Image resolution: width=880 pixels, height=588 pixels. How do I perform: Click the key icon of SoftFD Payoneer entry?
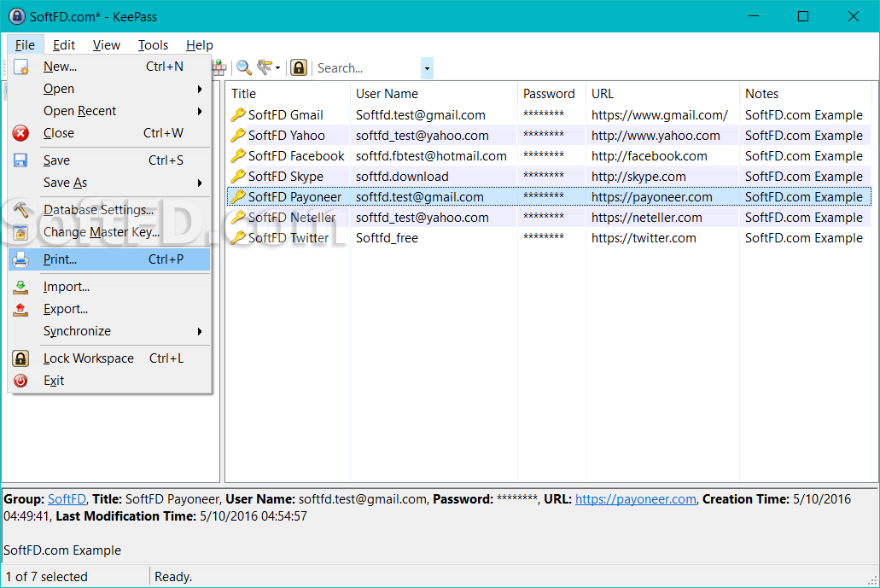tap(238, 197)
